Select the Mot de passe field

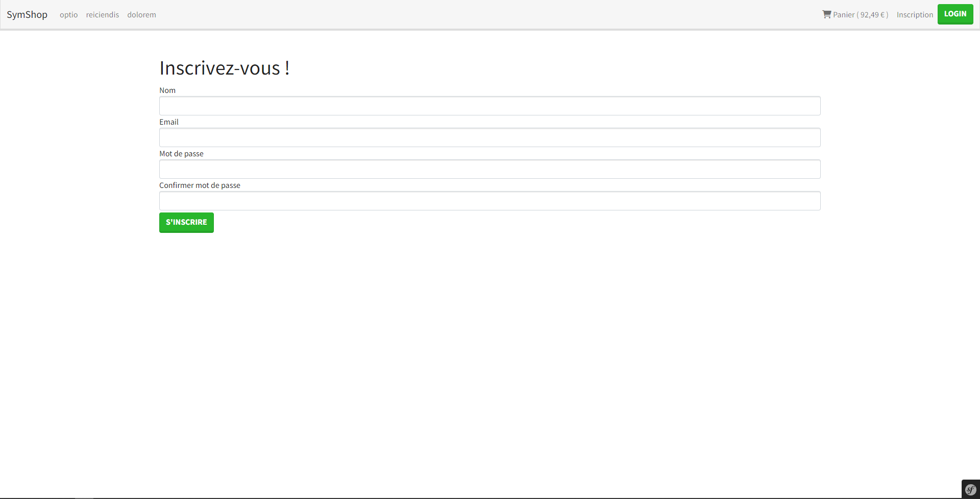[489, 169]
